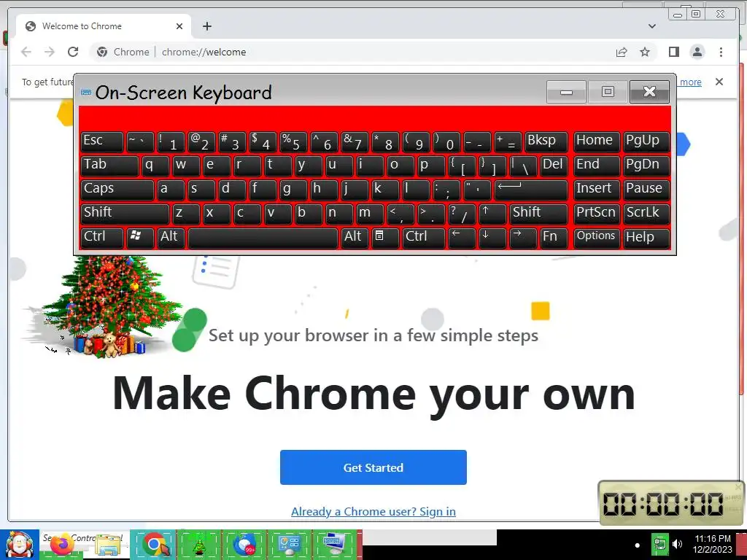The height and width of the screenshot is (560, 747).
Task: Click the Esc key on On-Screen Keyboard
Action: [102, 142]
